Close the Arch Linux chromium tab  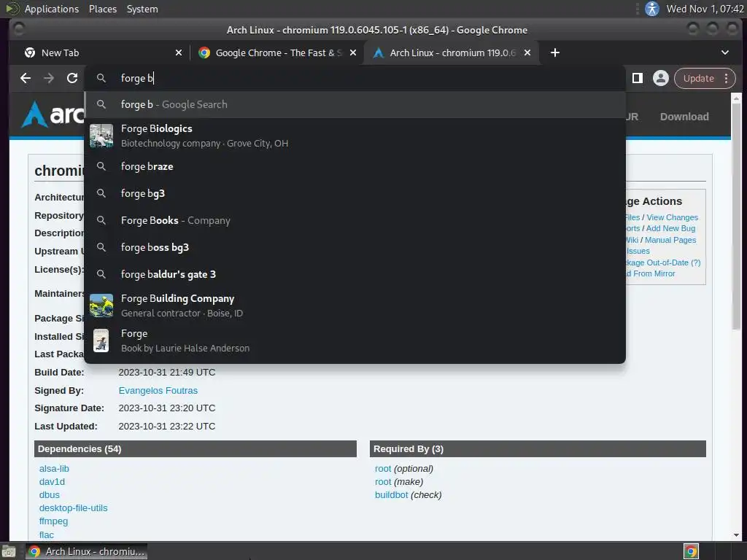click(x=527, y=52)
